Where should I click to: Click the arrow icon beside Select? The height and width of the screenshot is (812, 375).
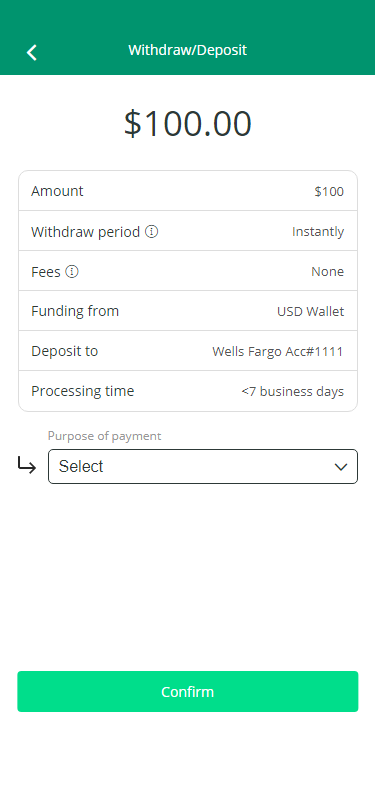click(26, 465)
